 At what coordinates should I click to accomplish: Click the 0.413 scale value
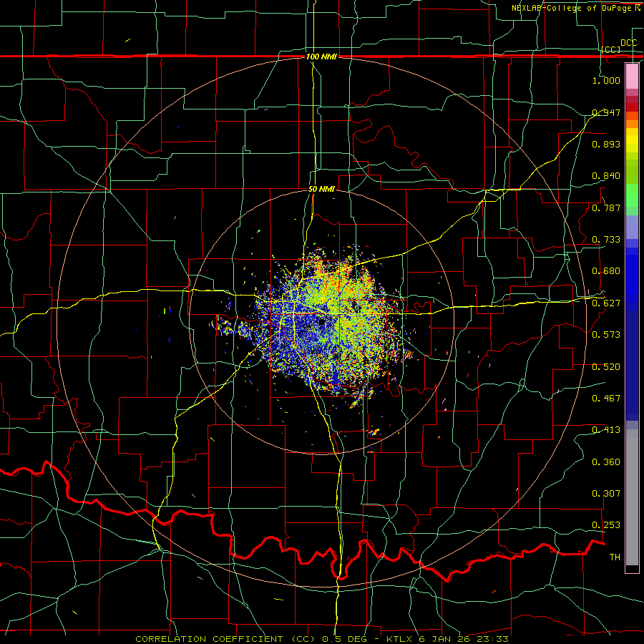[606, 430]
